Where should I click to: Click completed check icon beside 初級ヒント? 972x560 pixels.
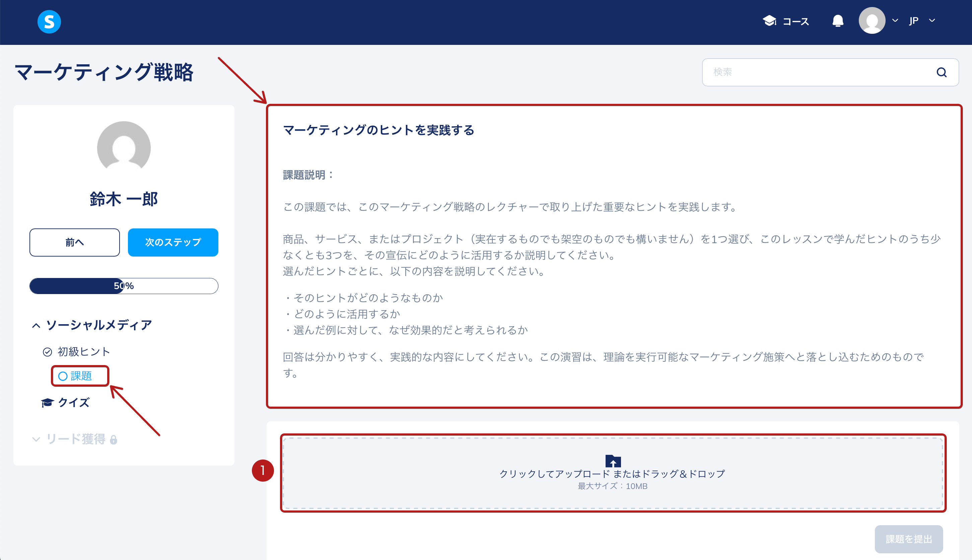[47, 352]
